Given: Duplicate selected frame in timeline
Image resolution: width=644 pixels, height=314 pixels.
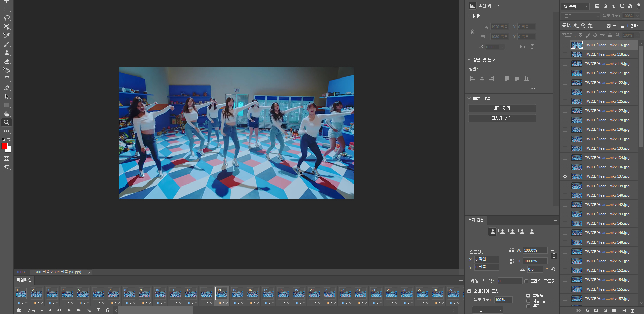Looking at the screenshot, I should [98, 310].
